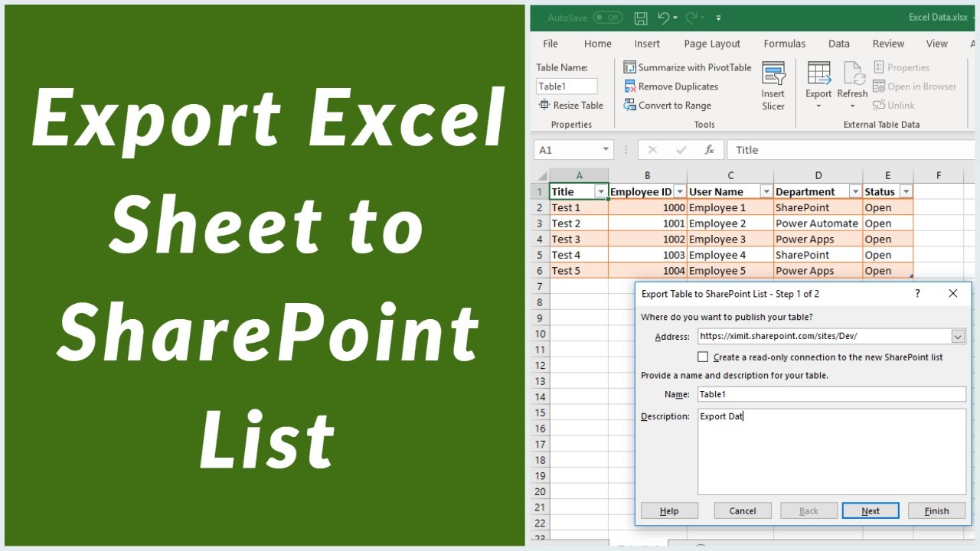Click into the Description text box

[831, 452]
